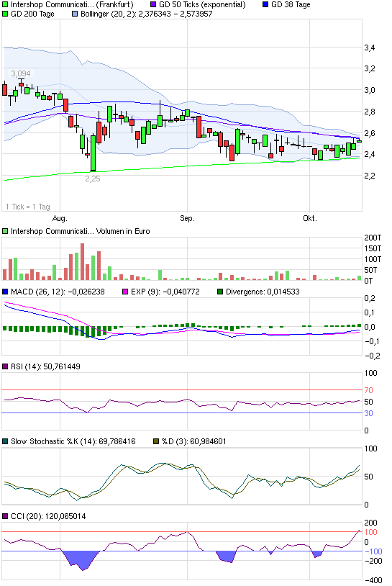This screenshot has width=392, height=586.
Task: Click the Slow Stochastic %K value 69,786416
Action: pos(117,441)
